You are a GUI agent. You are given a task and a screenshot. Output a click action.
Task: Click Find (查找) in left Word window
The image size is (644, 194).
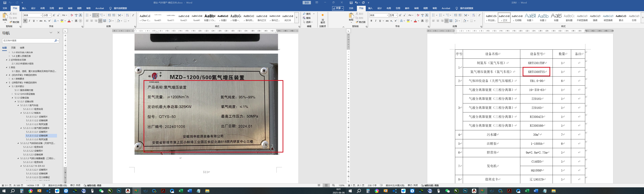coord(307,14)
